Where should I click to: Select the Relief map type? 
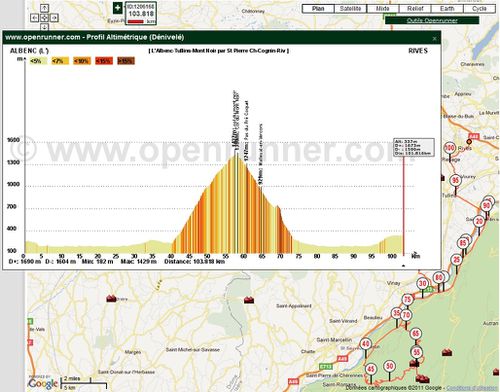point(415,9)
